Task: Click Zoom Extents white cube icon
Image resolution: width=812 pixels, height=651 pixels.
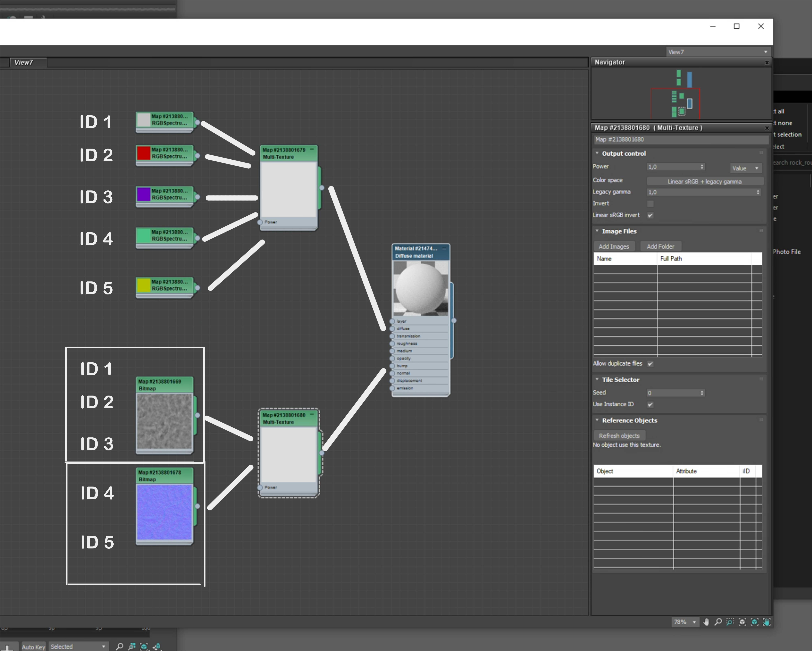Action: (742, 622)
